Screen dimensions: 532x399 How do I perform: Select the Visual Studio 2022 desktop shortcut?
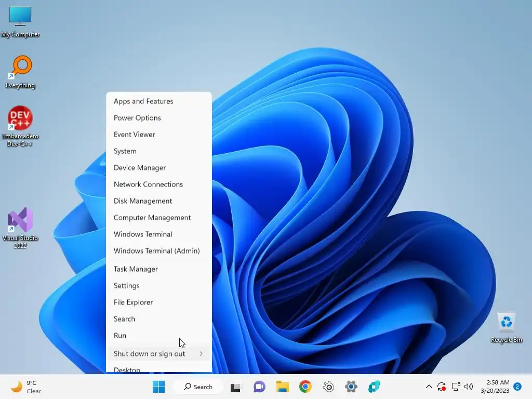pyautogui.click(x=20, y=228)
